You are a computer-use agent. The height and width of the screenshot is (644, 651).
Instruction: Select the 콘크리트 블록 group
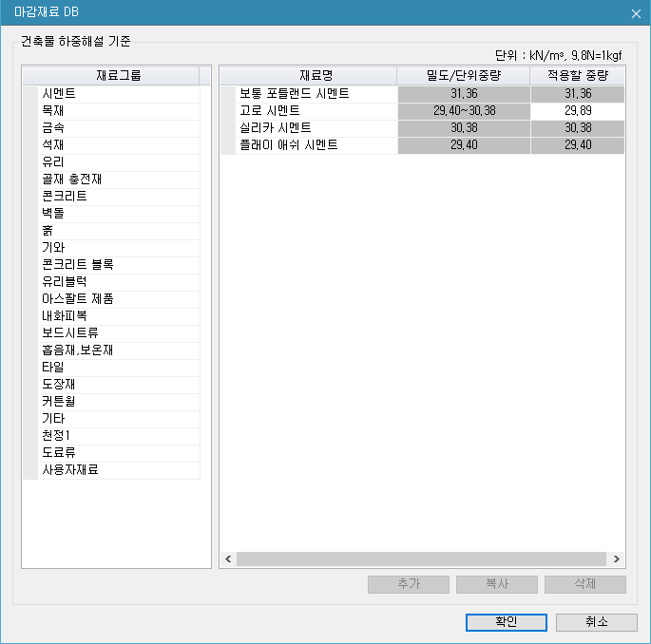coord(119,265)
